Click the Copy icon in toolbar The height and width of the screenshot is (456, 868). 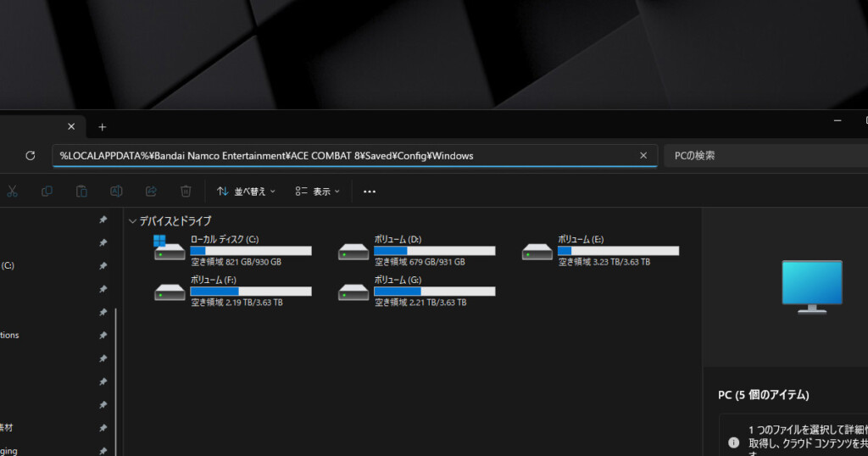pyautogui.click(x=47, y=191)
